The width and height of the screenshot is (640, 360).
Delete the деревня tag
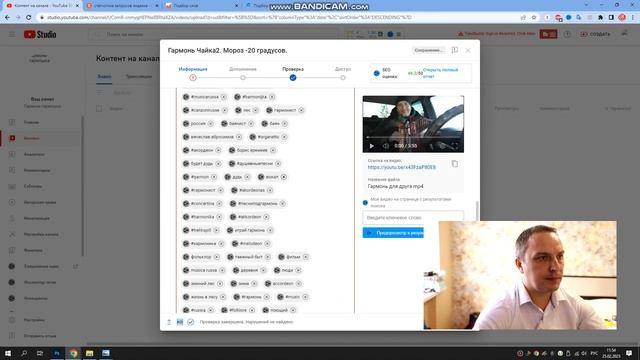pyautogui.click(x=263, y=270)
